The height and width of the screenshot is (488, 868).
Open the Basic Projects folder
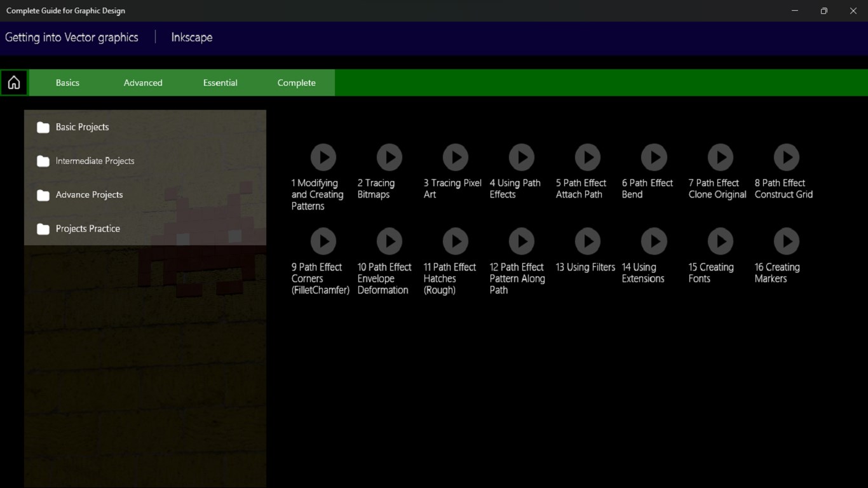point(81,127)
